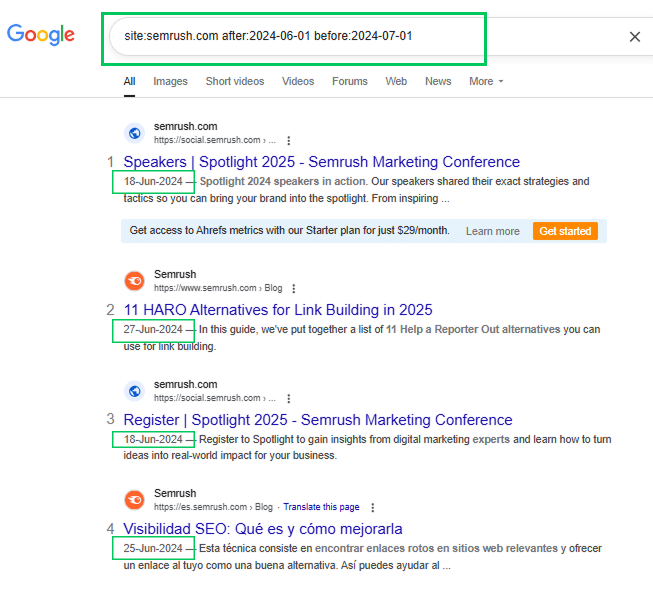Open three-dot menu for Visibilidad SEO result
This screenshot has height=593, width=653.
coord(373,508)
